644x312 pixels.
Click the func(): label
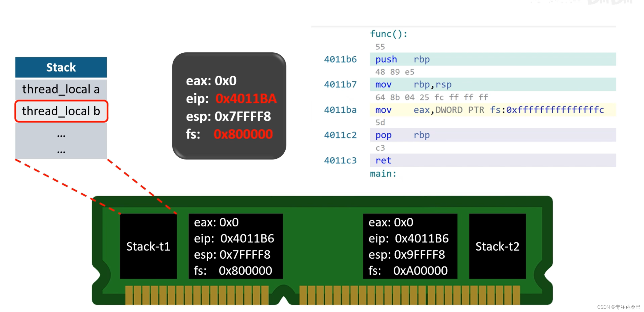point(388,34)
